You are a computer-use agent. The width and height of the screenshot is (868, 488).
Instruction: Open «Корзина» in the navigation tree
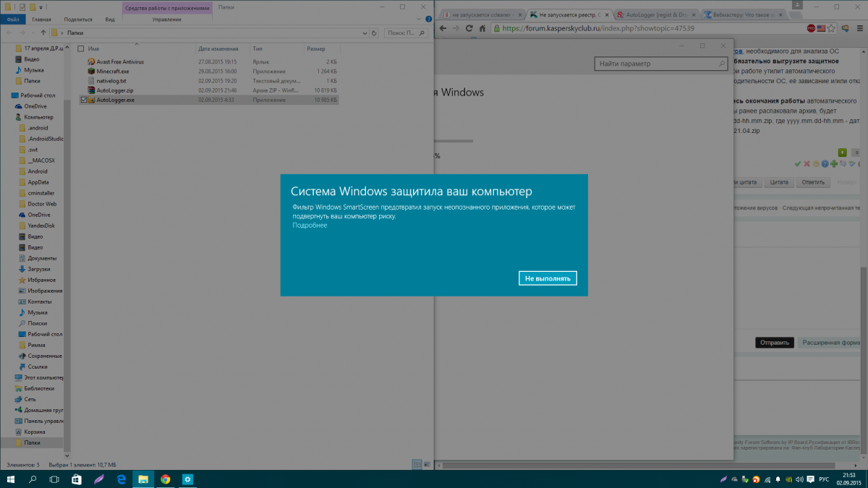click(32, 432)
